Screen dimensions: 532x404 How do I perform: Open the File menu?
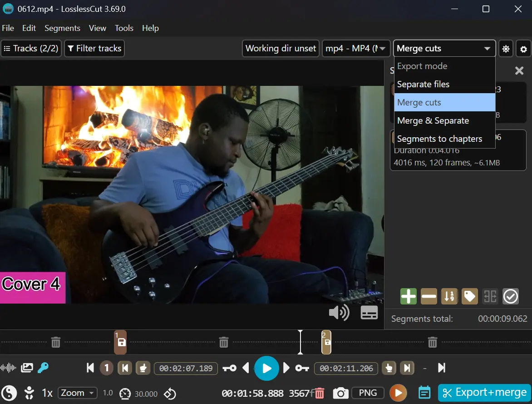8,28
